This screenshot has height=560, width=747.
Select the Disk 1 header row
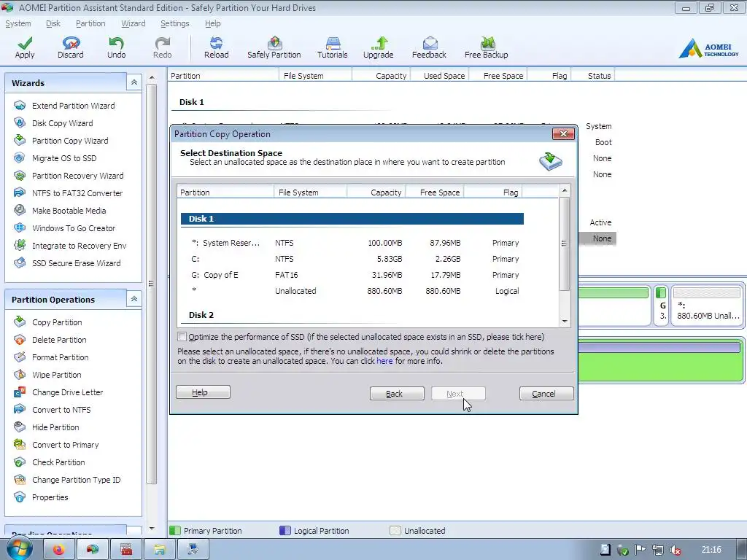352,219
